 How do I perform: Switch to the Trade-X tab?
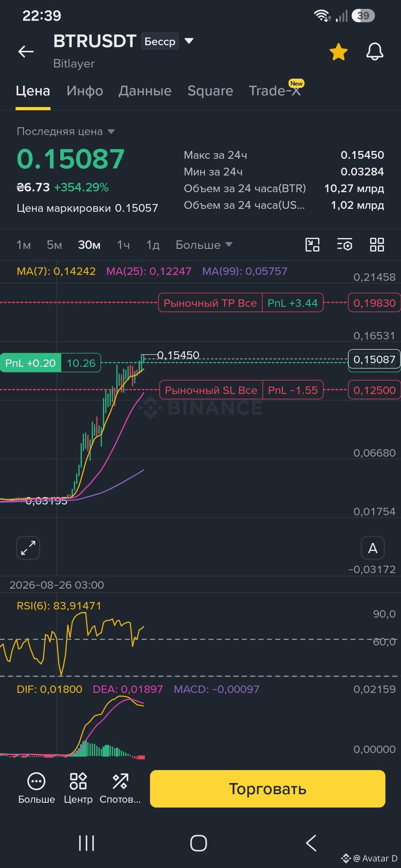click(x=275, y=91)
